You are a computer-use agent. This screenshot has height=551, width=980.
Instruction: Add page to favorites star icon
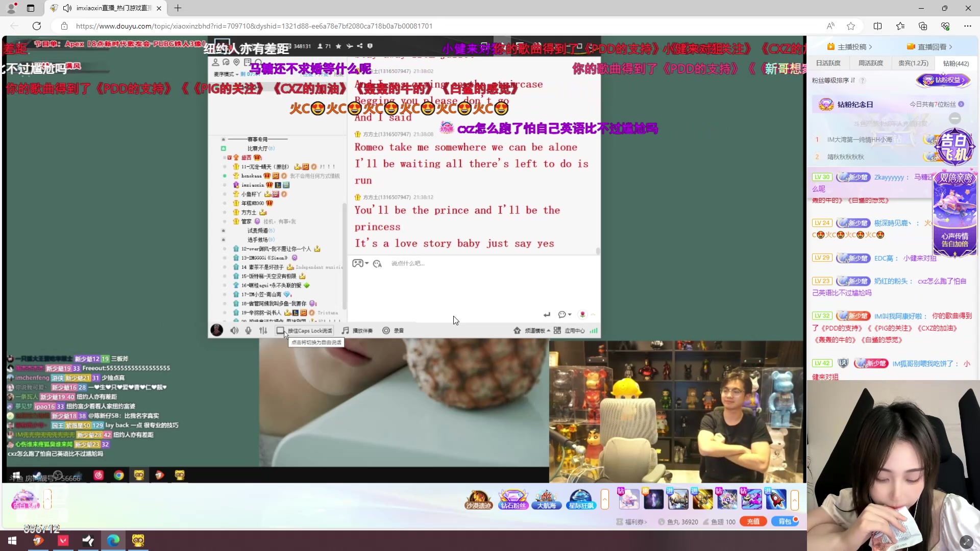pos(850,26)
